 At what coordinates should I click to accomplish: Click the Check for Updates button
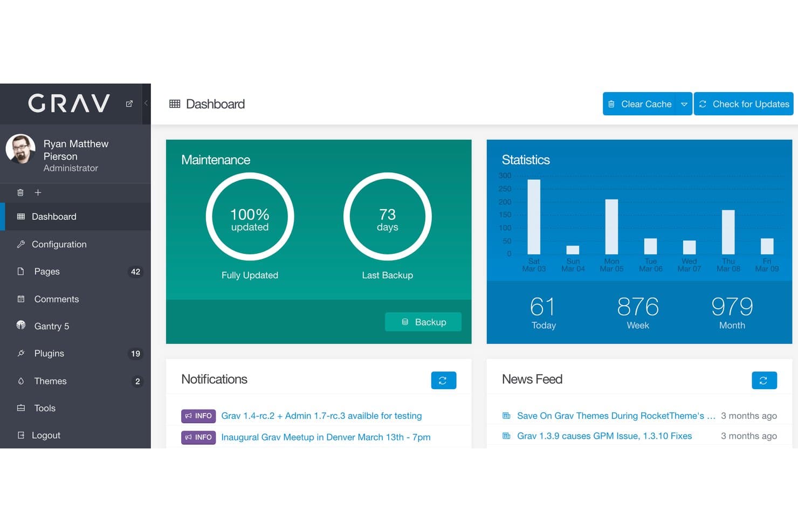click(x=744, y=104)
